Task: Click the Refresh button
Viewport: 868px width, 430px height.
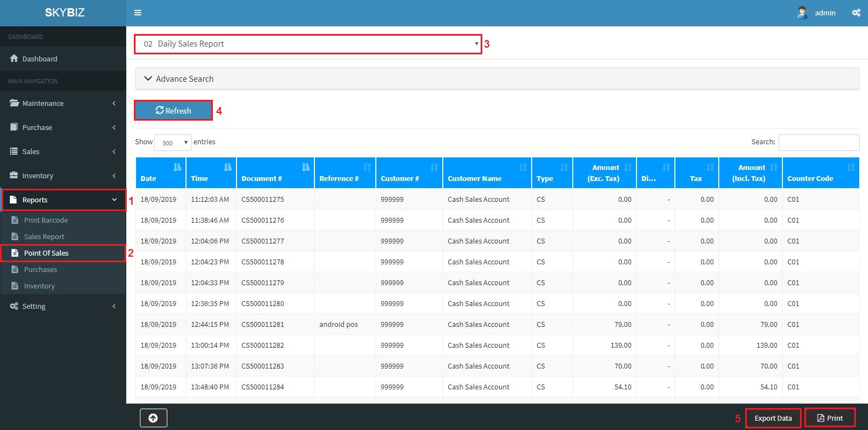Action: 173,110
